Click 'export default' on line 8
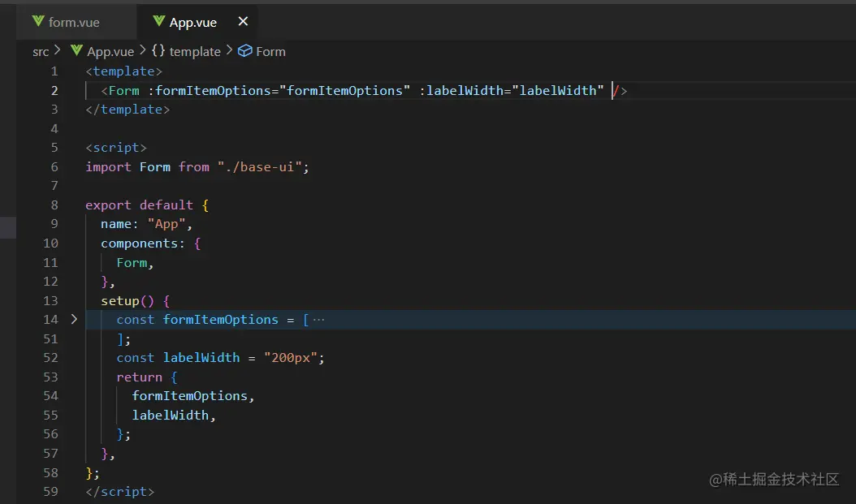This screenshot has height=504, width=856. click(139, 205)
